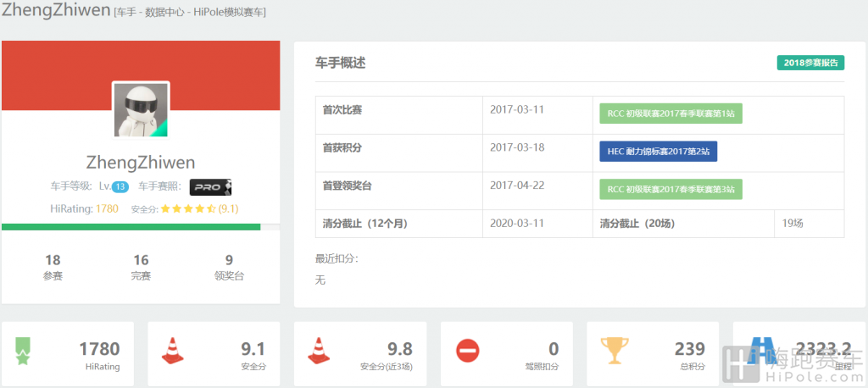Click the 2017-03-11 first race date
This screenshot has width=868, height=388.
[517, 109]
